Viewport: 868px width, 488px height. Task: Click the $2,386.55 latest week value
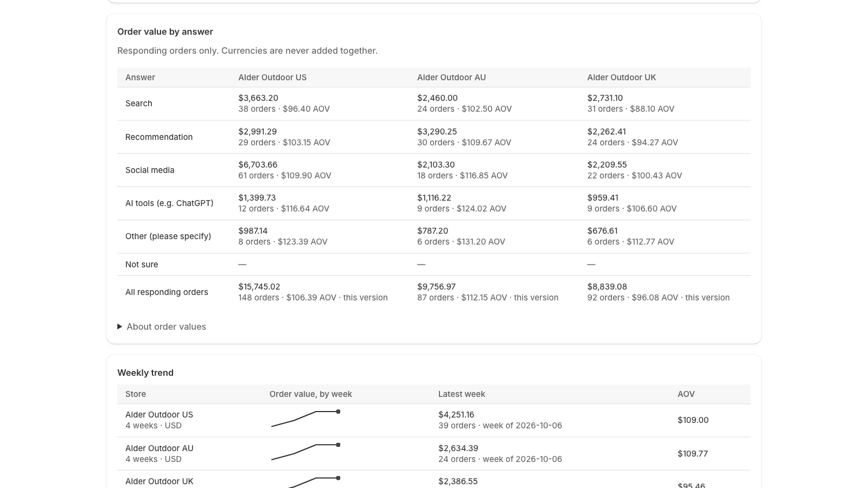pos(458,481)
